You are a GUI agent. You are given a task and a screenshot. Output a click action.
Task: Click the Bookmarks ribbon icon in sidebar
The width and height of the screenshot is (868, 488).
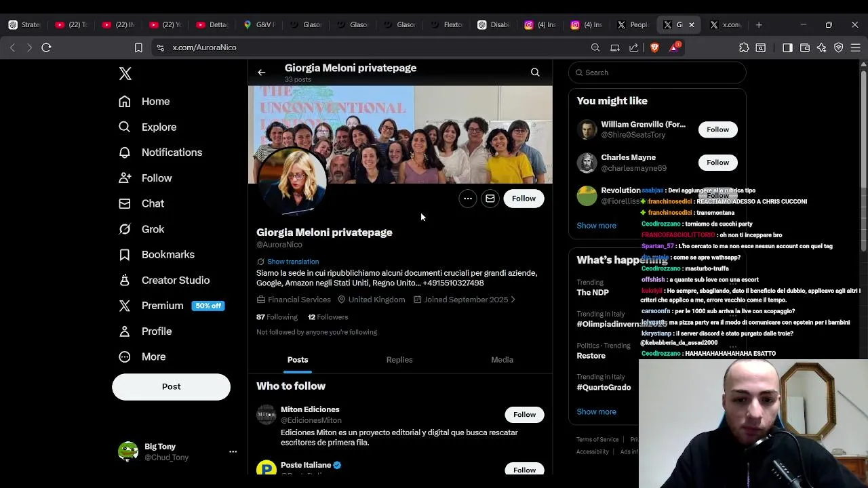(125, 255)
